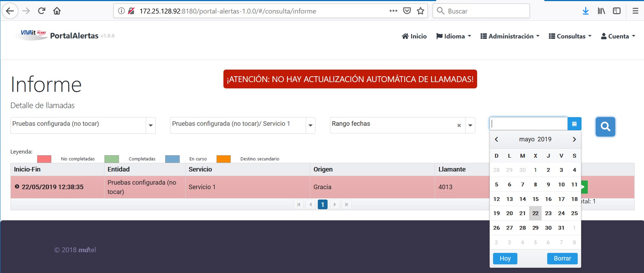644x273 pixels.
Task: Open page actions three-dot menu
Action: point(393,11)
